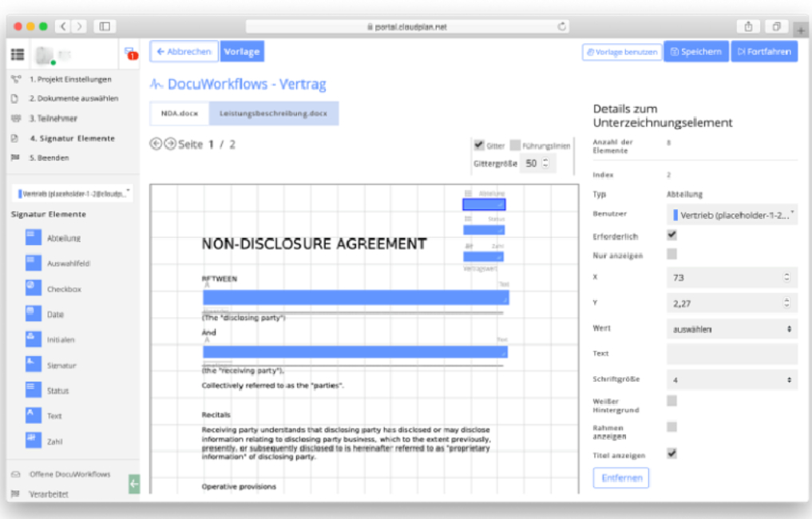The width and height of the screenshot is (812, 519).
Task: Click the Safari address bar
Action: (407, 26)
